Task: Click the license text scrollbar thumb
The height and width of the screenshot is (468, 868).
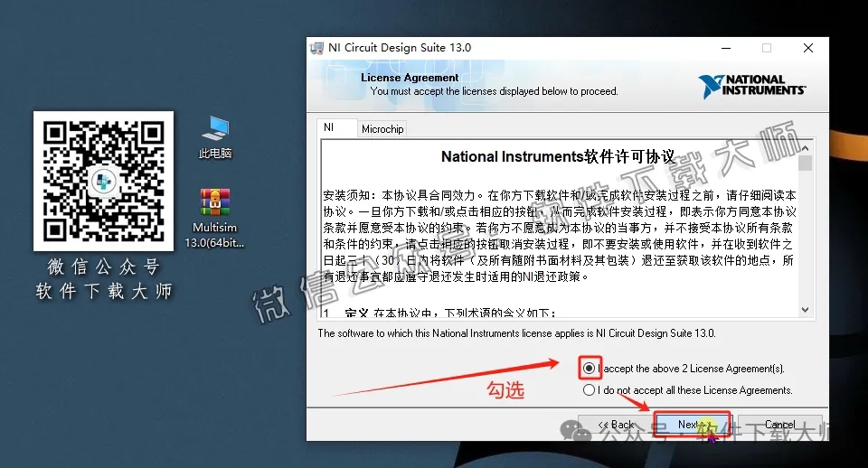Action: [x=805, y=164]
